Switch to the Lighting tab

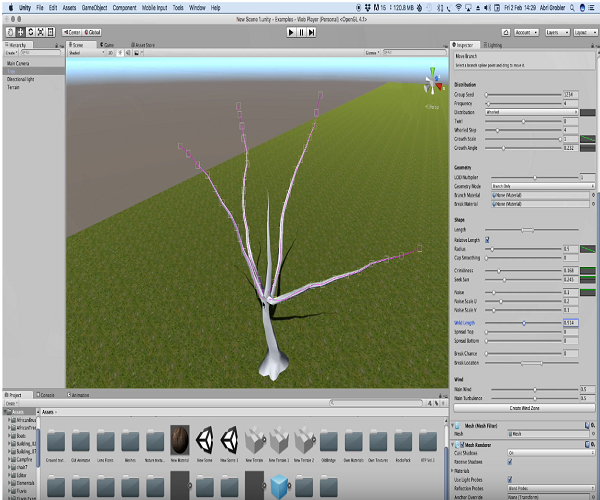click(493, 45)
